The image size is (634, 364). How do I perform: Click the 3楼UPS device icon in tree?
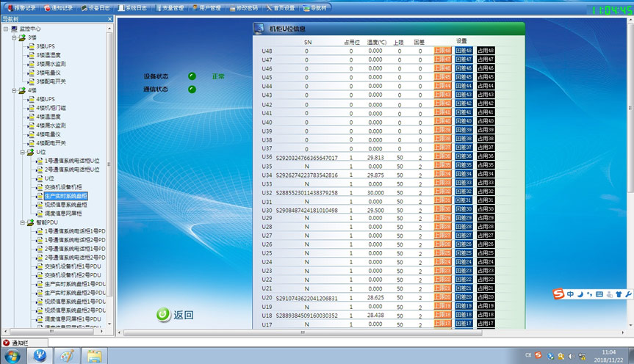click(x=31, y=46)
